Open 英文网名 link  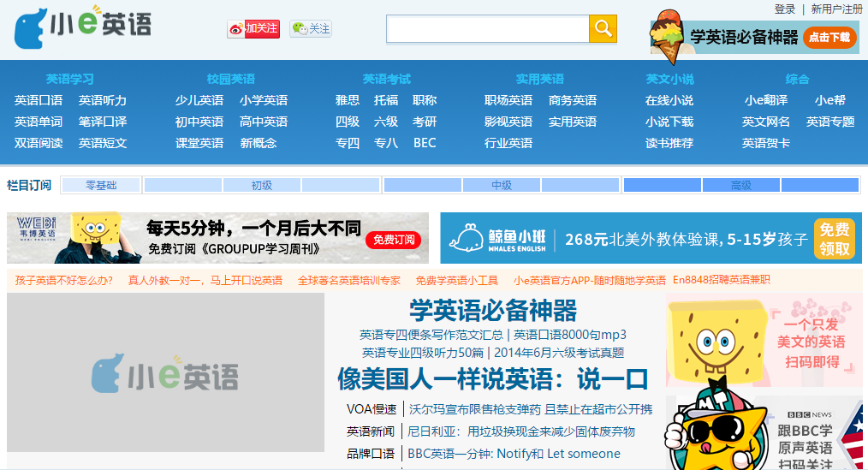(x=766, y=122)
